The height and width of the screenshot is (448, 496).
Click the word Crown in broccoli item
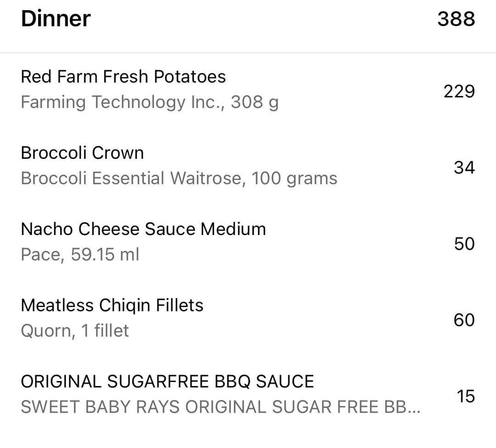(118, 153)
